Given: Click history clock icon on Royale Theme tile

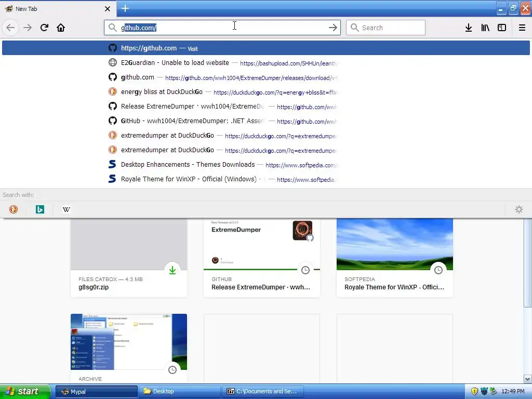Looking at the screenshot, I should point(438,270).
